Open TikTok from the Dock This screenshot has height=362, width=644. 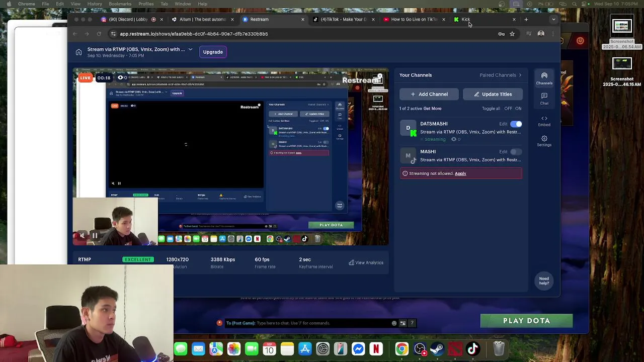click(473, 349)
